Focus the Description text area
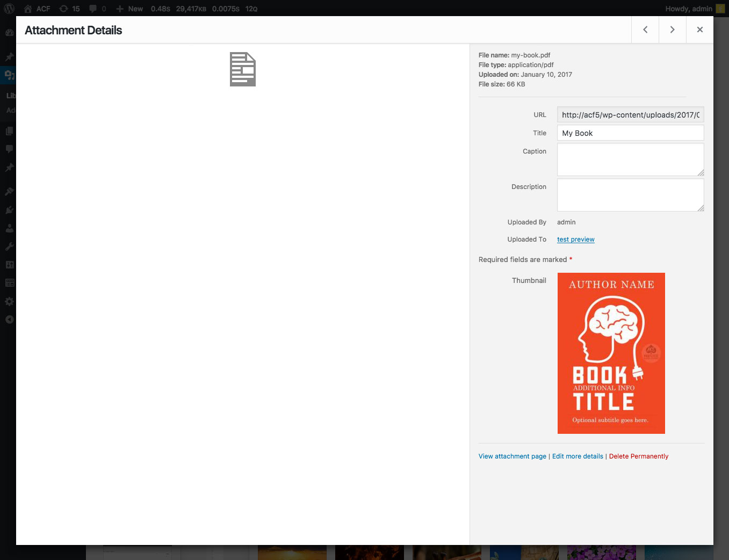The image size is (729, 560). 630,195
